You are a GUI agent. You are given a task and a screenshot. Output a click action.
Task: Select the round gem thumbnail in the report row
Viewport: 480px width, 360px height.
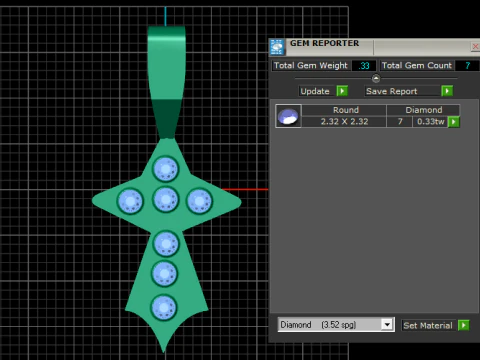[x=288, y=116]
